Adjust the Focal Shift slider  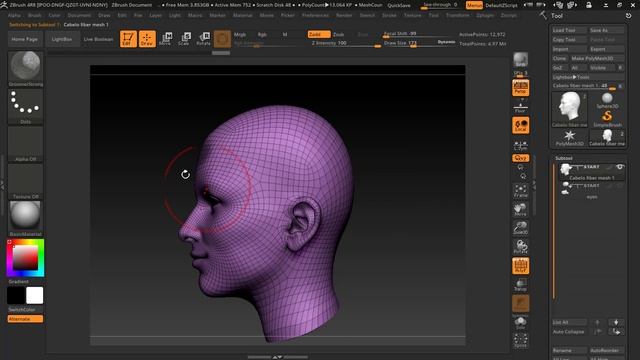tap(419, 34)
